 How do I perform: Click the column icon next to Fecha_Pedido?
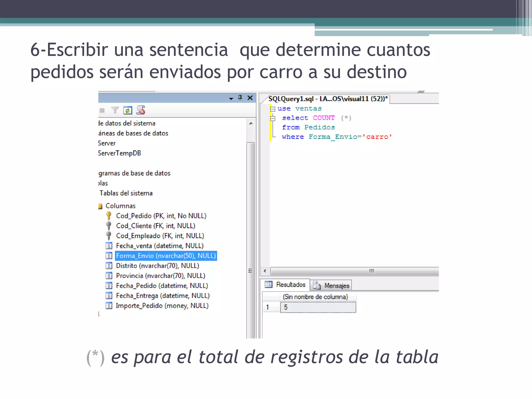pyautogui.click(x=109, y=286)
